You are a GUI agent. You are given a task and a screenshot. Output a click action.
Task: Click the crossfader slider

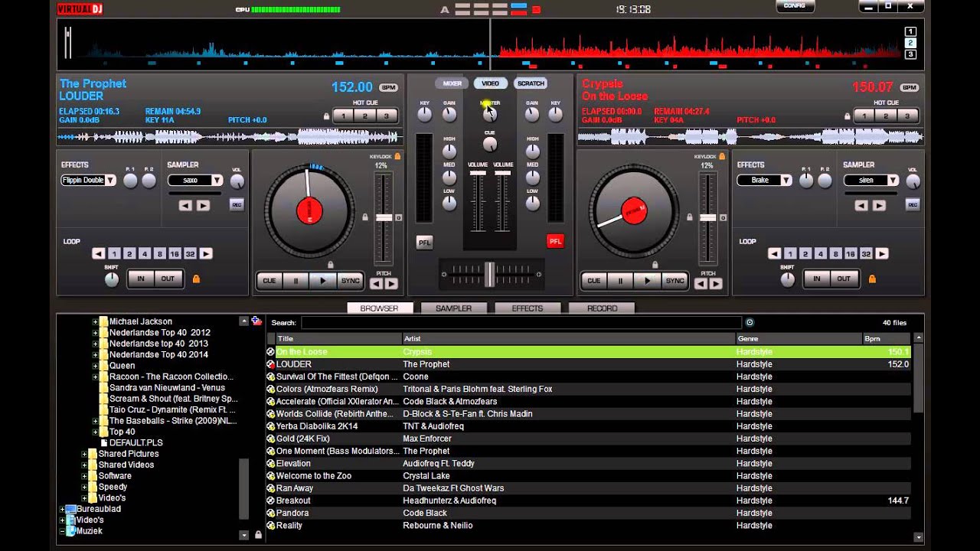(489, 274)
